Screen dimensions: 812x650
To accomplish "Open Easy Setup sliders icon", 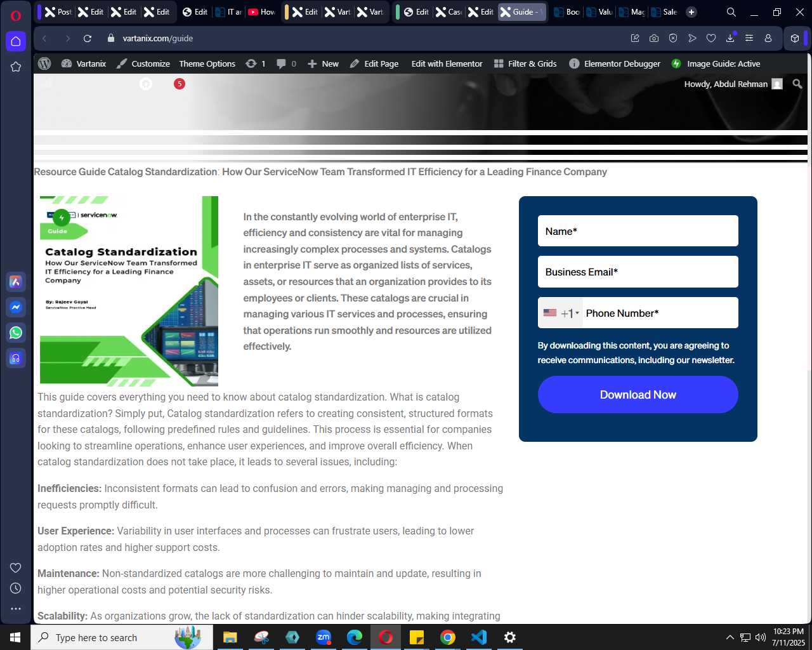I will pos(749,38).
